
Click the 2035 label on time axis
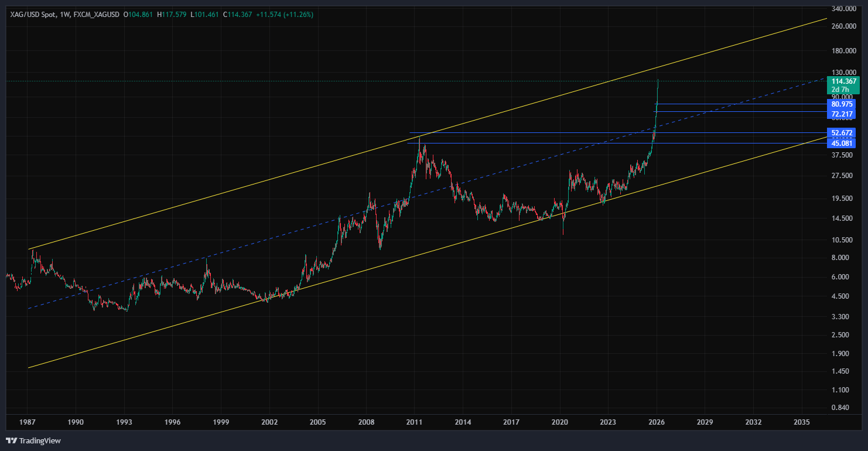click(x=801, y=422)
